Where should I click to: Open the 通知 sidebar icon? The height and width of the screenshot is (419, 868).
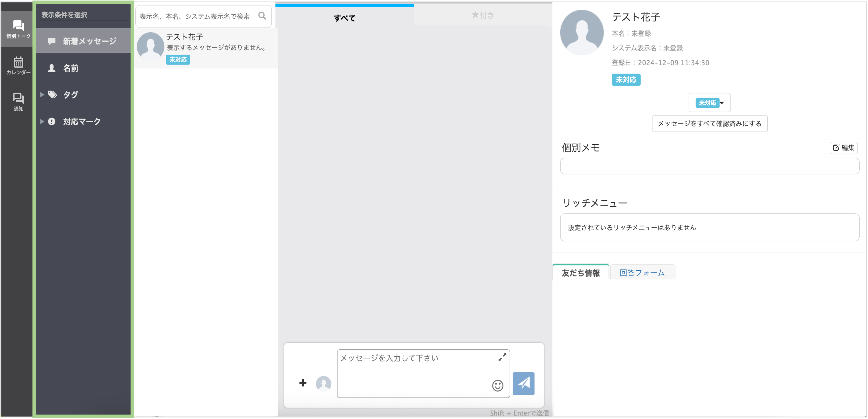pos(18,102)
